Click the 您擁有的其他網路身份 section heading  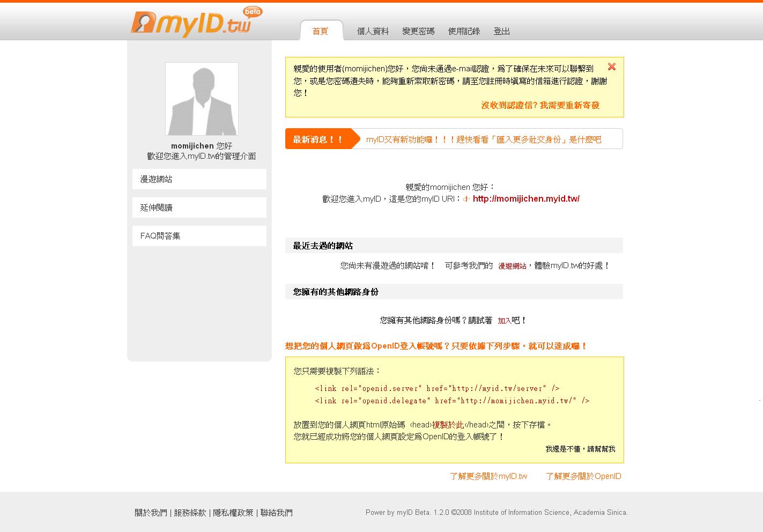click(336, 292)
